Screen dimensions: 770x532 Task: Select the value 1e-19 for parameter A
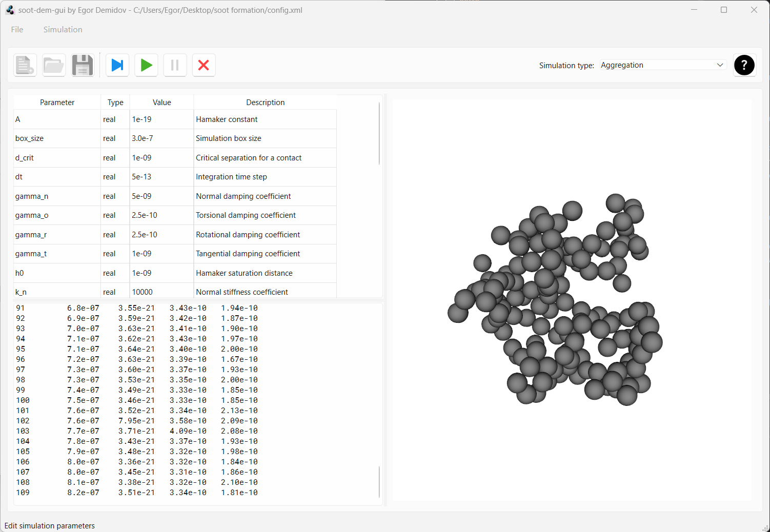coord(161,119)
